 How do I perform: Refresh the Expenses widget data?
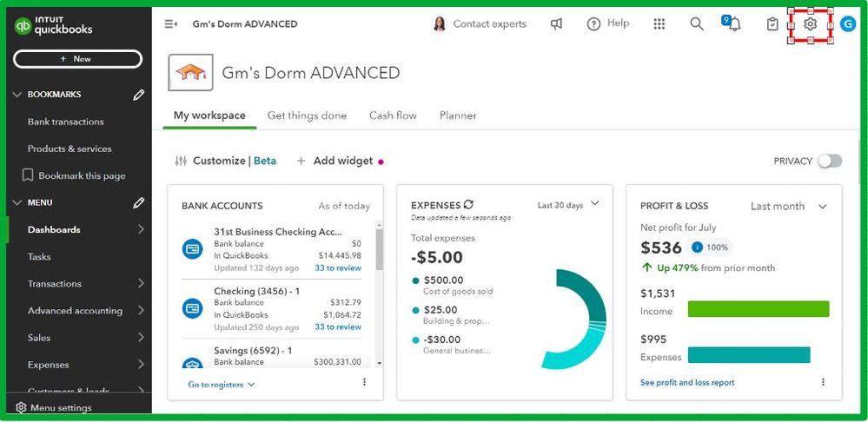[469, 205]
